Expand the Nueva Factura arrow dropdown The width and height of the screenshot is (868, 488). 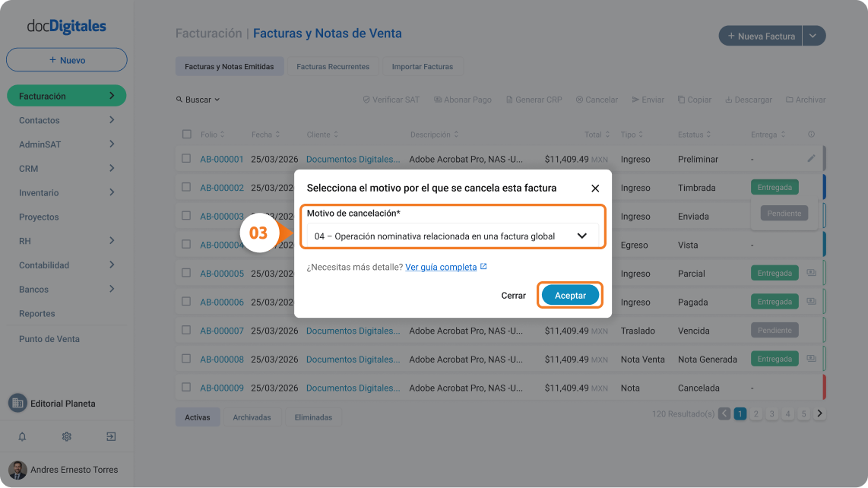813,36
